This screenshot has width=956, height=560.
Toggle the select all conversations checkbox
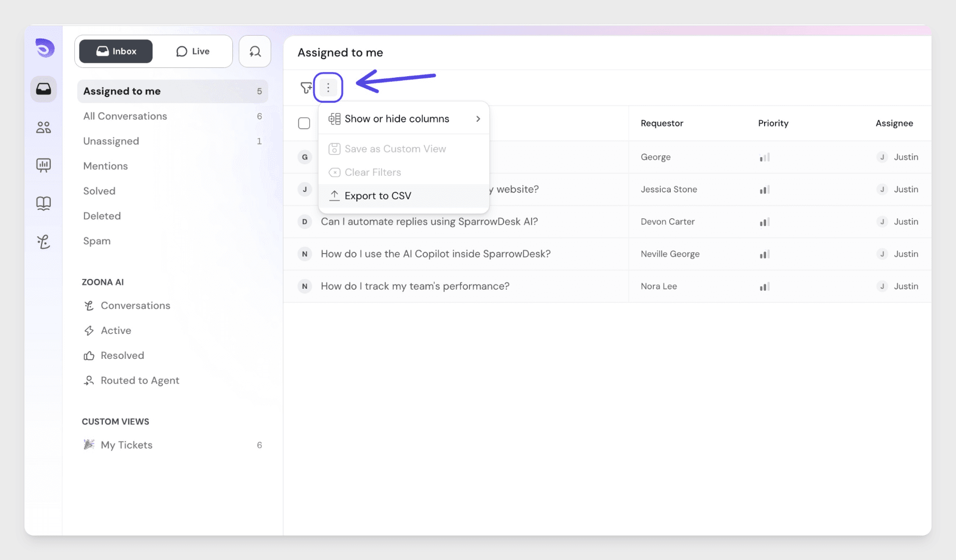[304, 123]
